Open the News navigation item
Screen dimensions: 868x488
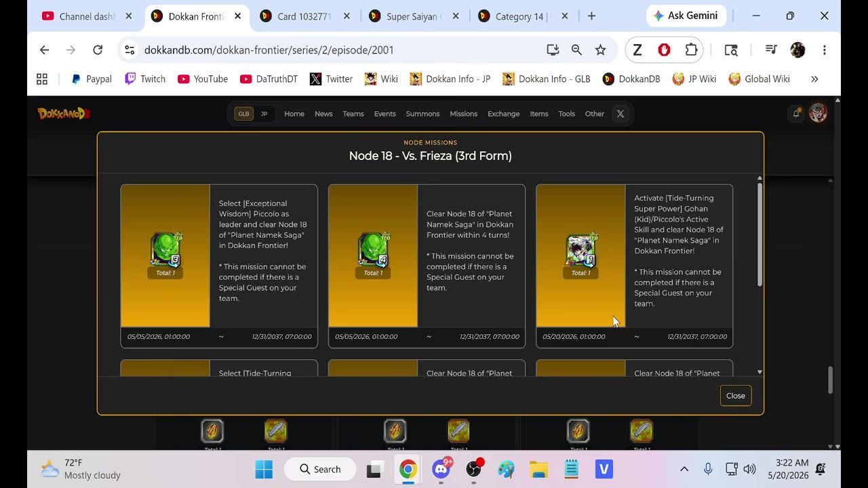click(x=323, y=114)
